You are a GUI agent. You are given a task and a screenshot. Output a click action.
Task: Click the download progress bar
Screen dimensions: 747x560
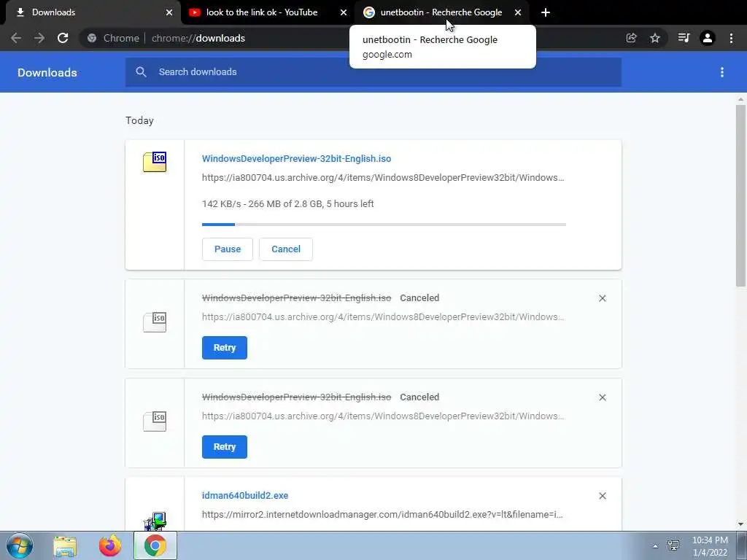pyautogui.click(x=384, y=225)
